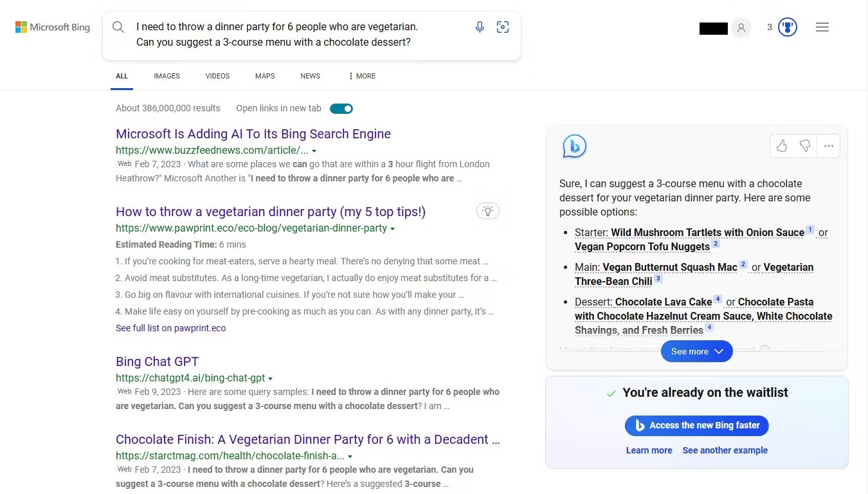Click citation 4 after Chocolate Lava Cake

pyautogui.click(x=718, y=299)
